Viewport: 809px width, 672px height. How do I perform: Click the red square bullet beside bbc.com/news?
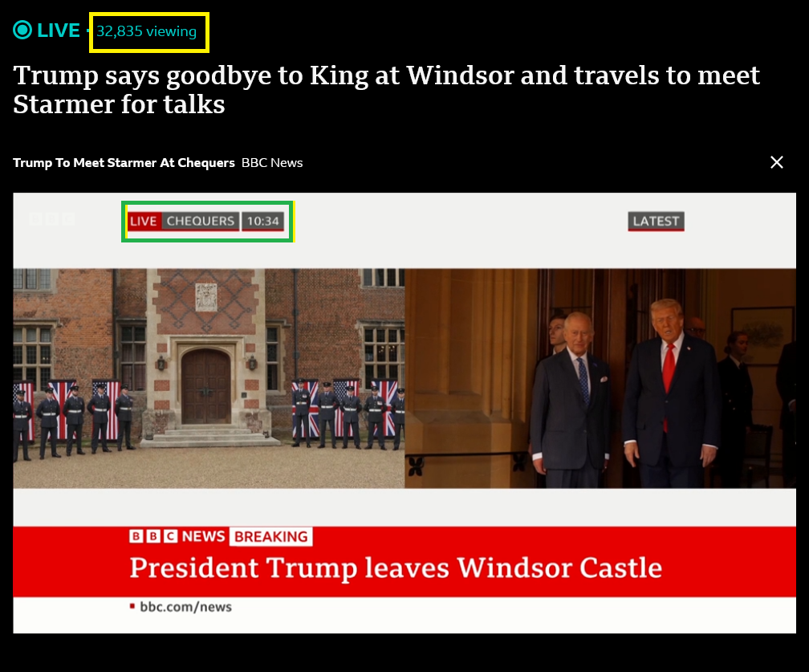point(132,606)
